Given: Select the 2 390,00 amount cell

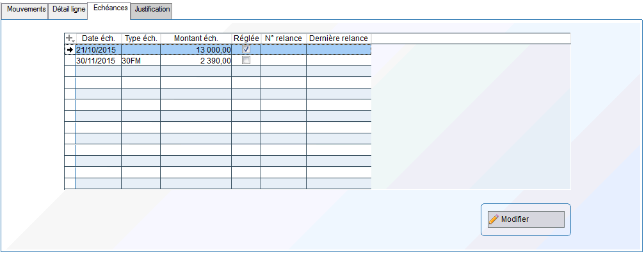Looking at the screenshot, I should tap(196, 60).
